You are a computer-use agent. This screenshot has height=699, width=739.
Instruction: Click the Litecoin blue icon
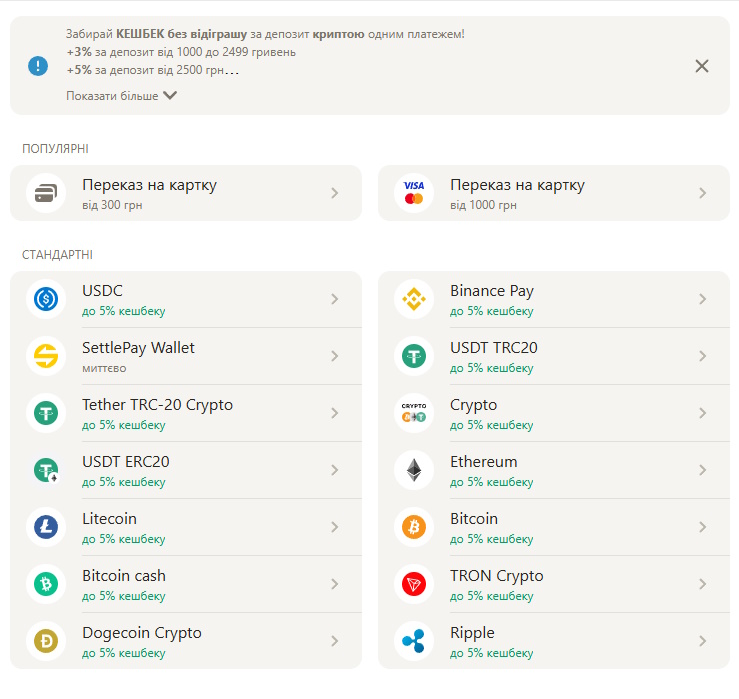pyautogui.click(x=46, y=527)
